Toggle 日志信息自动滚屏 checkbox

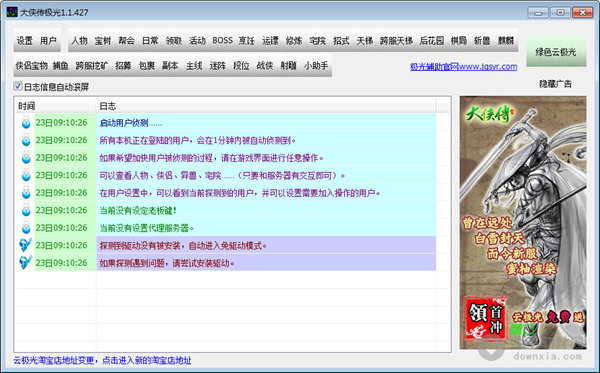[18, 86]
